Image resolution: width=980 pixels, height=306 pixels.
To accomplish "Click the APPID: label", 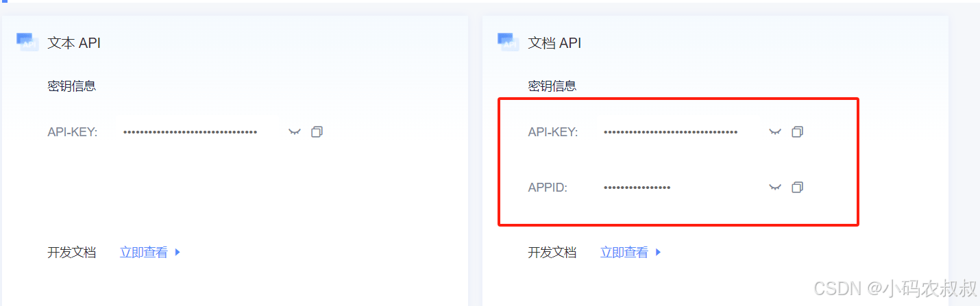I will point(548,188).
